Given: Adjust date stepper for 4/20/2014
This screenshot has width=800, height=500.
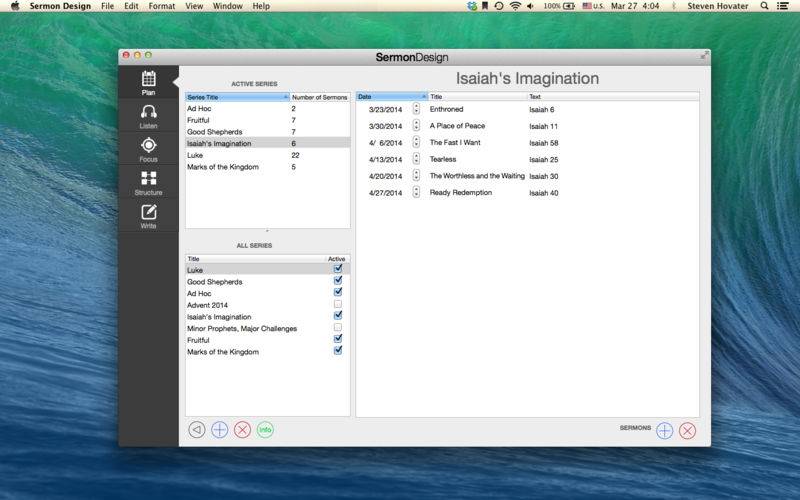Looking at the screenshot, I should pyautogui.click(x=416, y=176).
